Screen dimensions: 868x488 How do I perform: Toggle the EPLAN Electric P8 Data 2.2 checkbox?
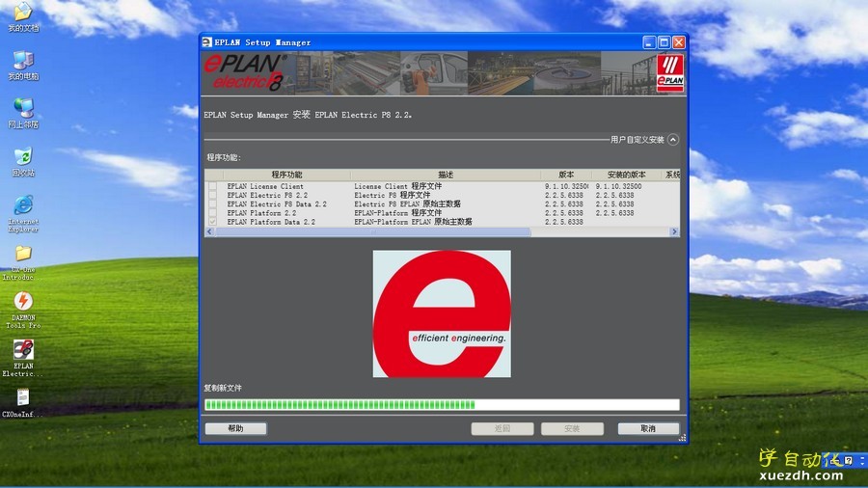pyautogui.click(x=212, y=204)
